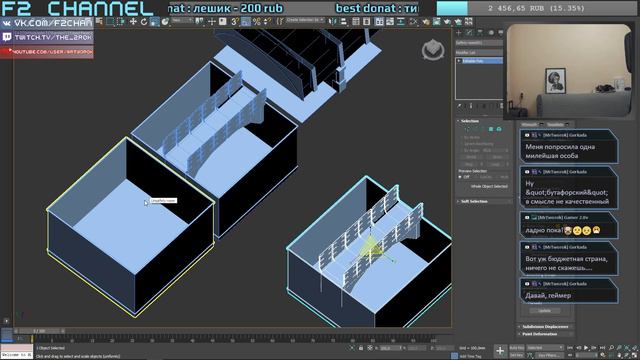Expand the Subdivision Displacement rollout
Screen dimensions: 640x360
[545, 327]
